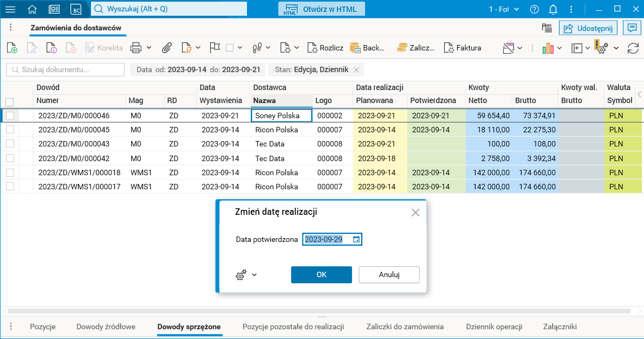Open Pozycje pozostałe do realizacji tab

click(293, 327)
